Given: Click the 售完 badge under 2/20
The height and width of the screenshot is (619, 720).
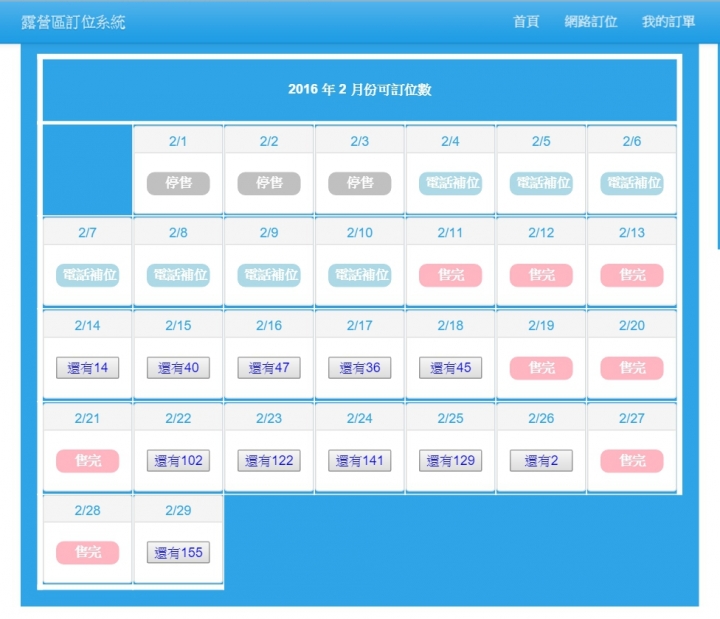Looking at the screenshot, I should [x=632, y=368].
